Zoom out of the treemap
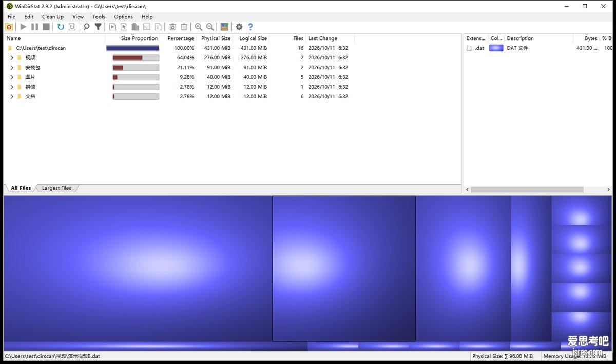This screenshot has width=616, height=364. (x=210, y=27)
